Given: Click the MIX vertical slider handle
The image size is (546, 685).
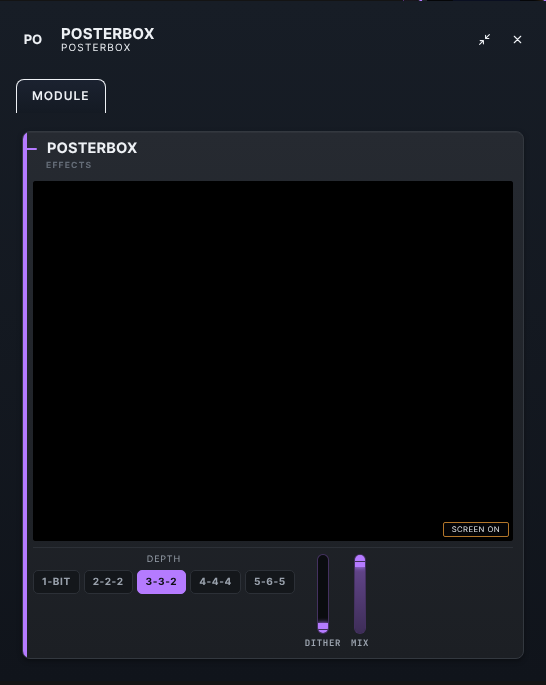Looking at the screenshot, I should pyautogui.click(x=360, y=564).
